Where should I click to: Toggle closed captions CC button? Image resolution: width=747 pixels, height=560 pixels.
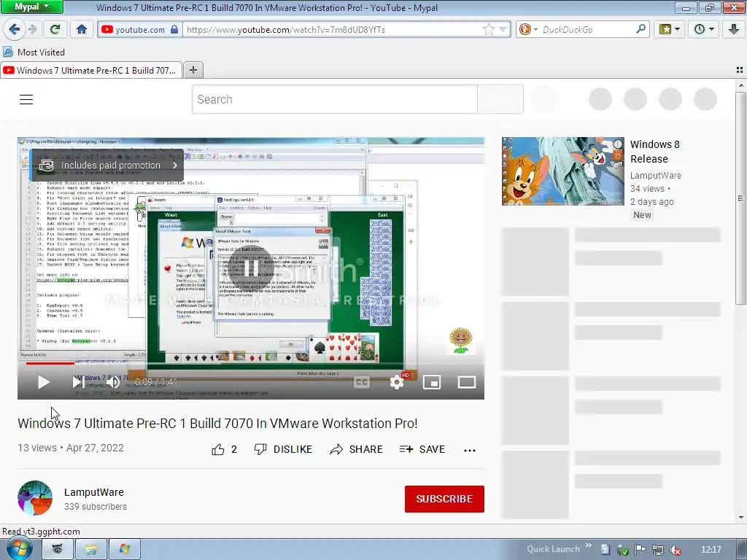click(362, 382)
